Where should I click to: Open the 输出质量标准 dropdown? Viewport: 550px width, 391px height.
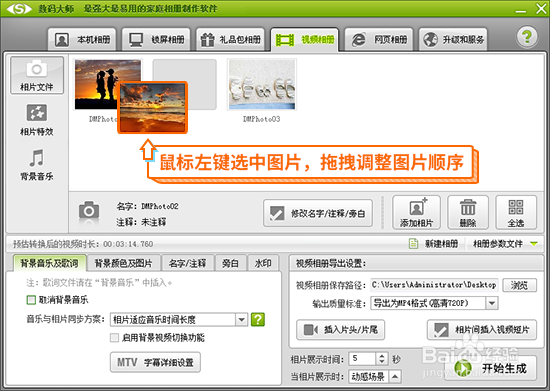click(x=434, y=303)
